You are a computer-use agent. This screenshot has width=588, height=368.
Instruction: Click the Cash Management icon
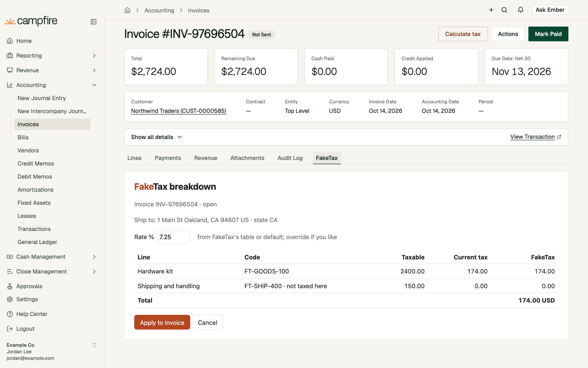10,257
